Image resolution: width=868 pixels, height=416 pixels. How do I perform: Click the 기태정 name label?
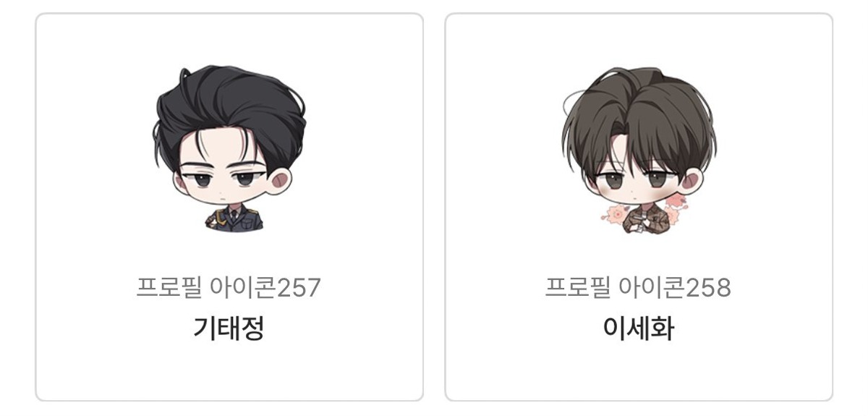coord(229,328)
